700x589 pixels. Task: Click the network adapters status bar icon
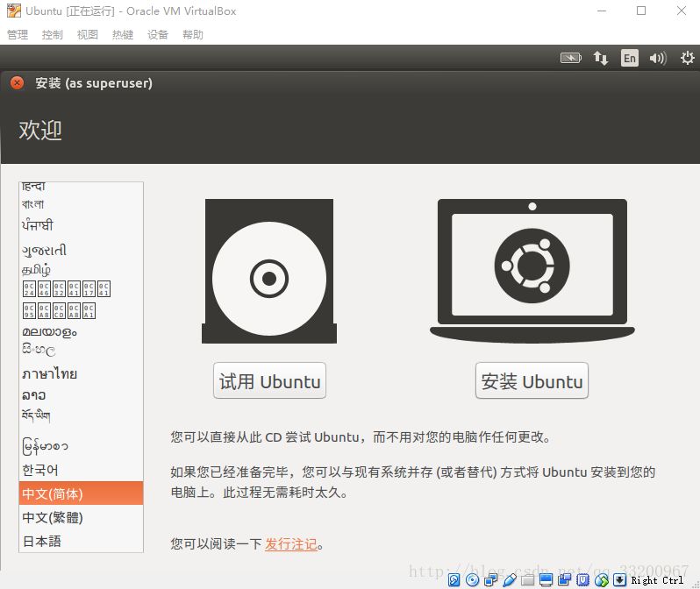tap(490, 579)
